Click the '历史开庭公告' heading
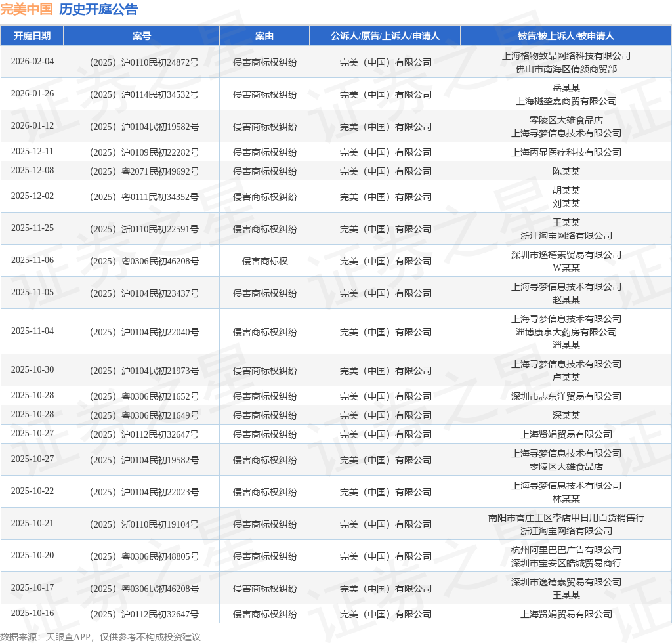Screen dimensions: 672x643 [98, 9]
